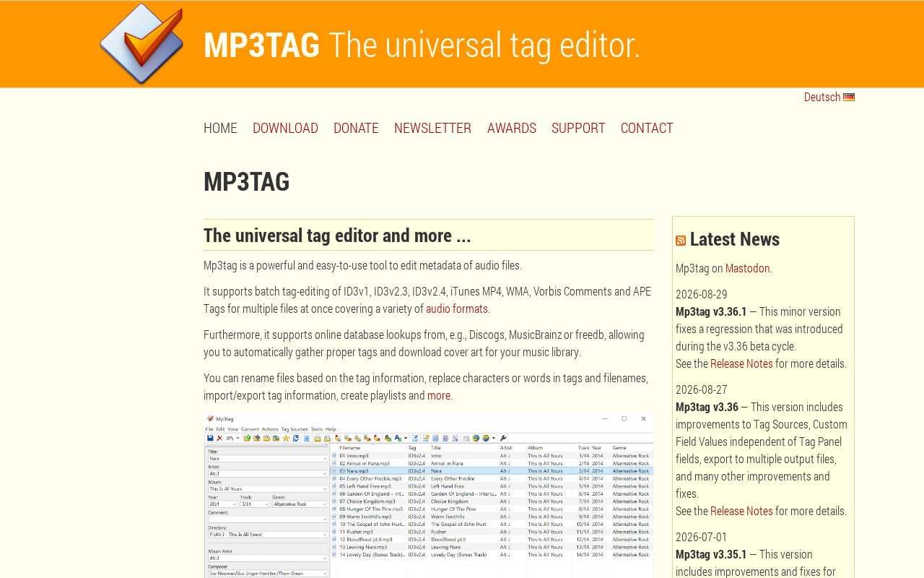The height and width of the screenshot is (578, 924).
Task: Open the SUPPORT menu item
Action: click(x=578, y=128)
